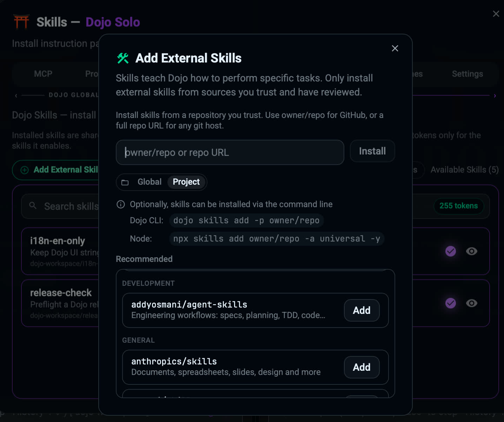This screenshot has width=504, height=422.
Task: Toggle the i18n-en-only enabled checkmark
Action: (x=451, y=251)
